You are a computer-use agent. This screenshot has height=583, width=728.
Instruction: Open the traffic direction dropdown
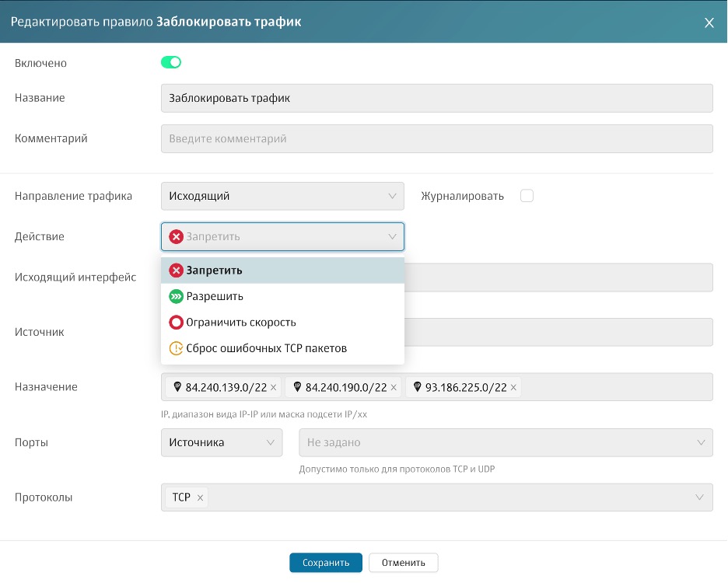[282, 196]
